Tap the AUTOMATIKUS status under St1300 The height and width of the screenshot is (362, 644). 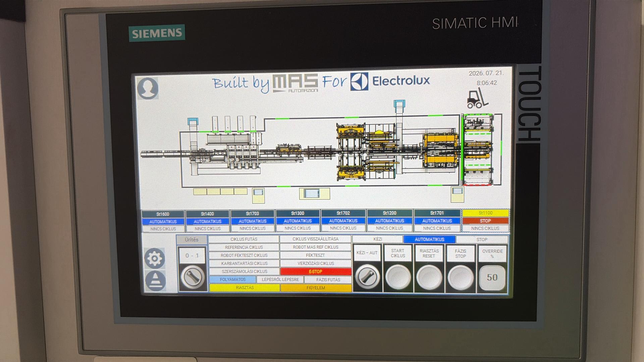(x=298, y=221)
